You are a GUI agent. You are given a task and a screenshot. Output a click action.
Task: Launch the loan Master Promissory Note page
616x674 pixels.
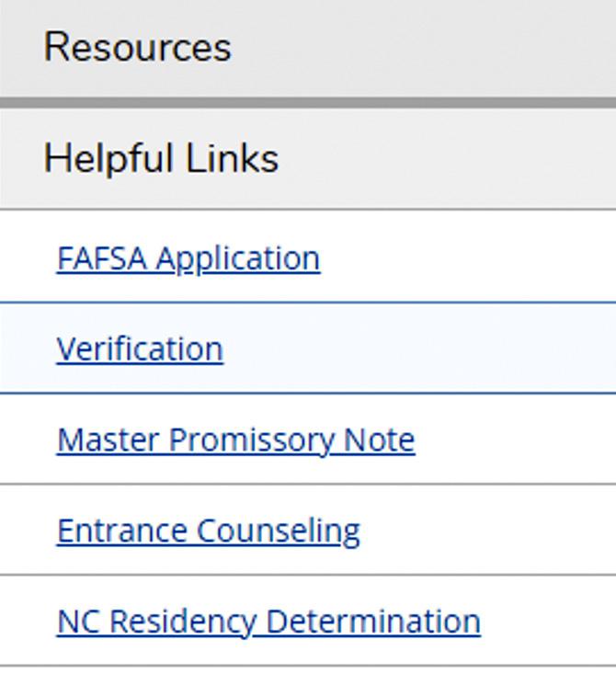[235, 440]
